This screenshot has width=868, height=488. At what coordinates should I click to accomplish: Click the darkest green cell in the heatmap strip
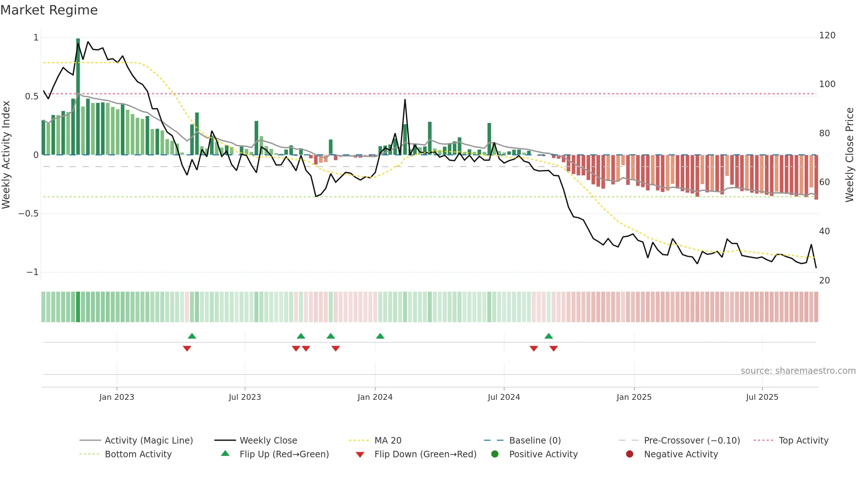point(78,307)
